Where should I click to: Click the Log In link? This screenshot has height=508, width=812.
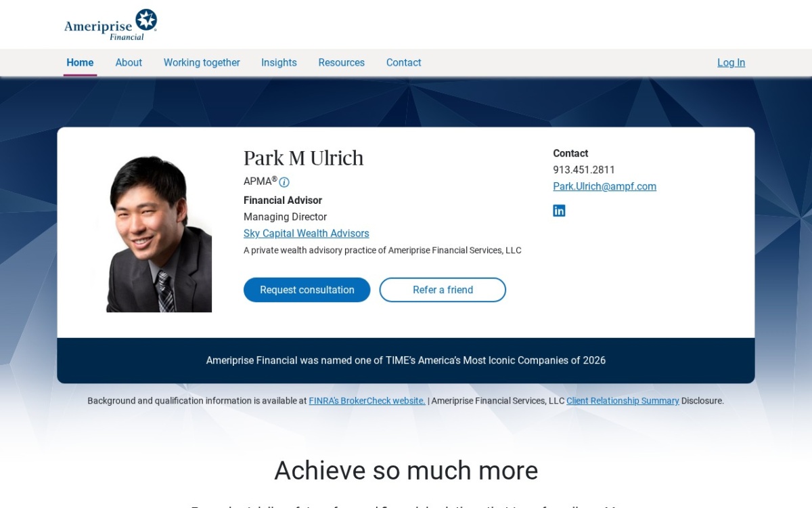731,62
